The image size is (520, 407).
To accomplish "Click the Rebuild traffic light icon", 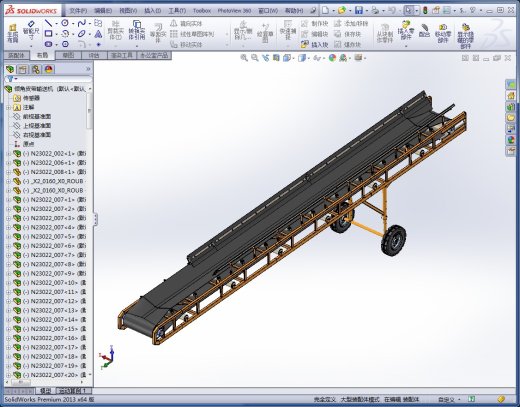I will pos(425,10).
